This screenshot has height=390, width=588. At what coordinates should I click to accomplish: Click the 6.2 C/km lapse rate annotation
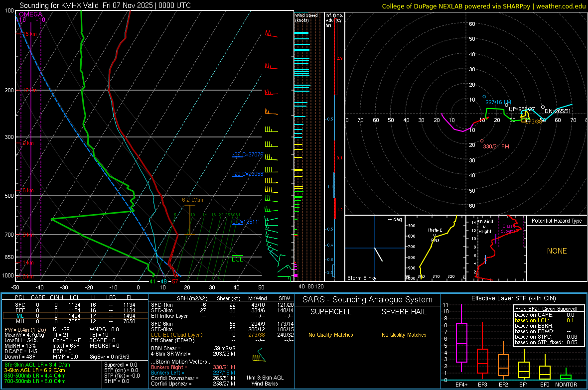coord(192,200)
